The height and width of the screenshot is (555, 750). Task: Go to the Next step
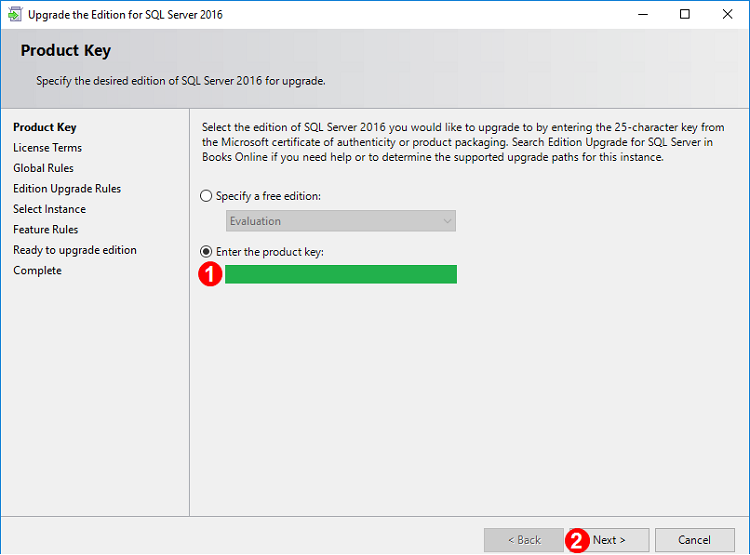click(608, 540)
